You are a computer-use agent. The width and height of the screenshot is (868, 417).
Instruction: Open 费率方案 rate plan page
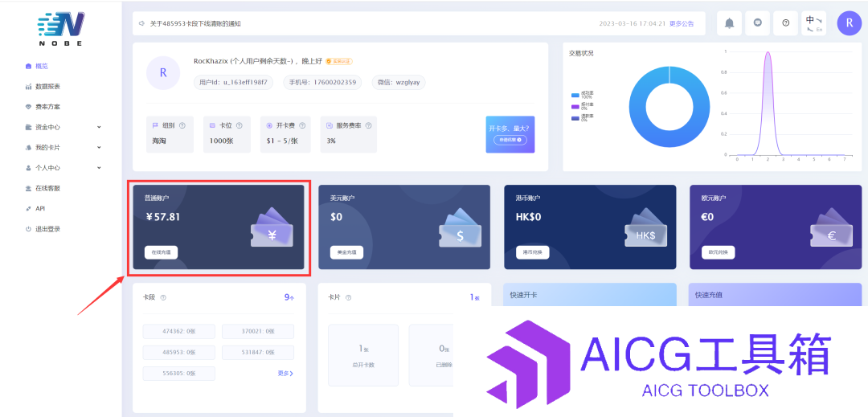(47, 107)
